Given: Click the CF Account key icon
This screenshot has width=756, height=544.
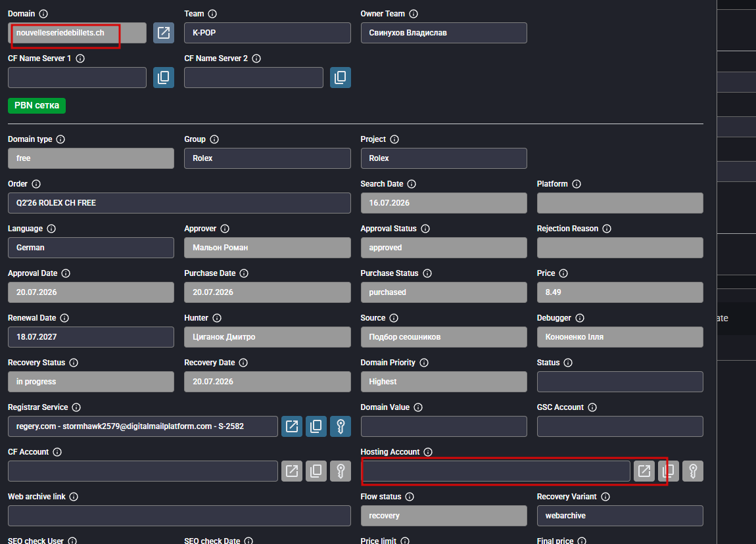Looking at the screenshot, I should coord(341,471).
